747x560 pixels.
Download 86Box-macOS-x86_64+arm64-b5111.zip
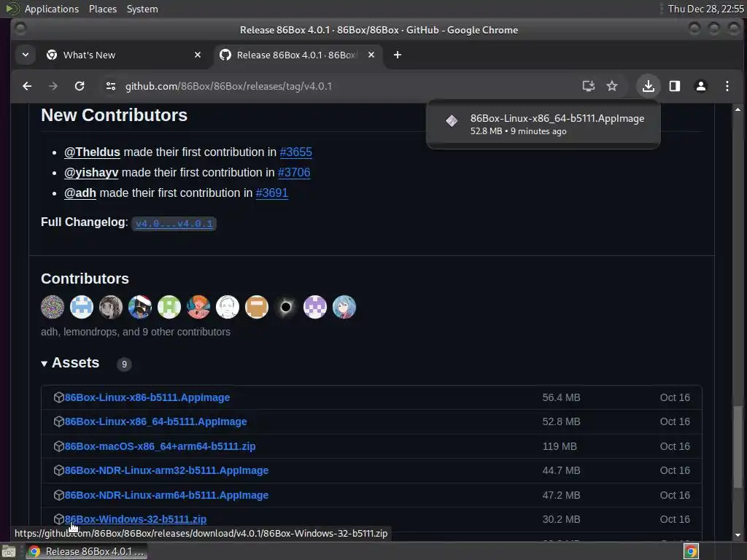click(160, 447)
